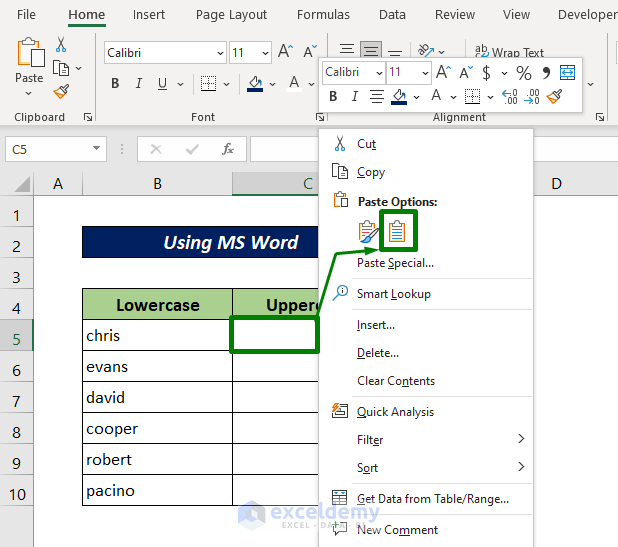Click ribbon Font Color A swatch
Screen dimensions: 618x547
(x=294, y=84)
